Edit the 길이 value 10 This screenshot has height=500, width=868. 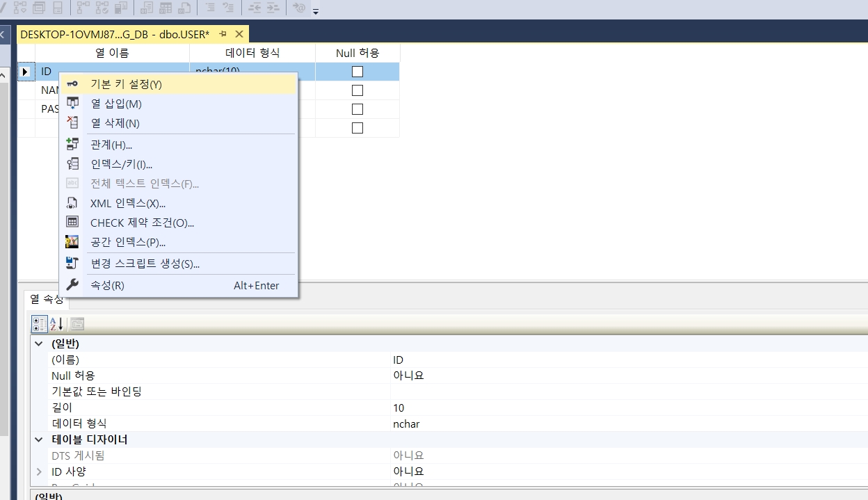[x=629, y=408]
